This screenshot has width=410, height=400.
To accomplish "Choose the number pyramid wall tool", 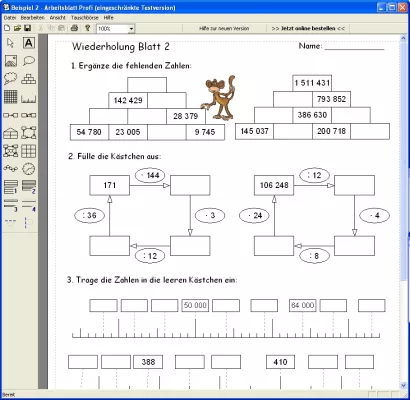I will coord(29,79).
